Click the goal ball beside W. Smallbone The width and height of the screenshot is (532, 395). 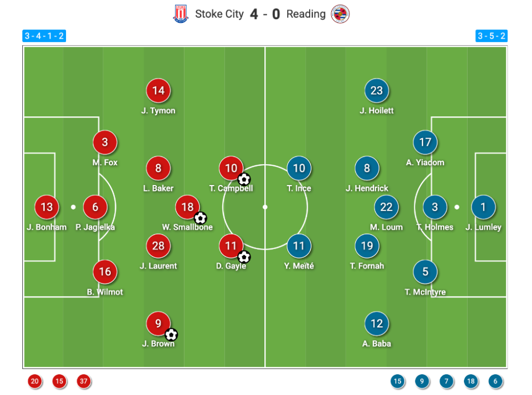(x=200, y=218)
